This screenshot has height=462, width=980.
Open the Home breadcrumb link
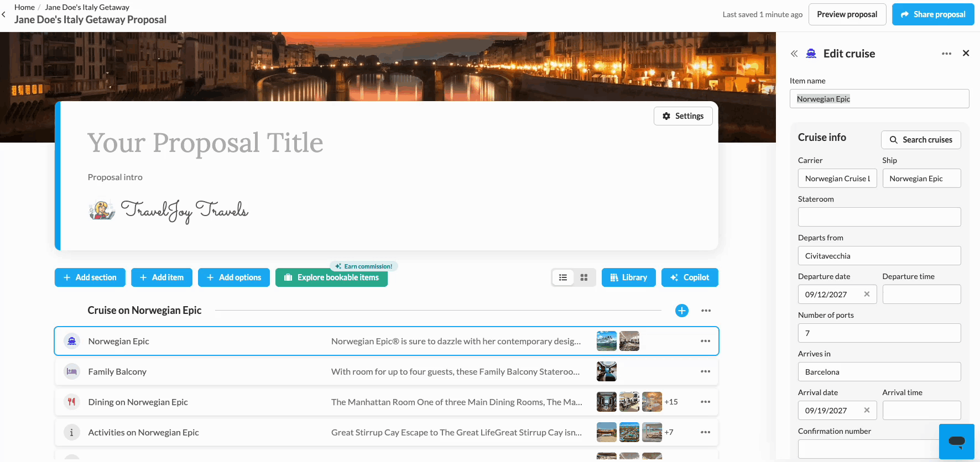tap(24, 7)
